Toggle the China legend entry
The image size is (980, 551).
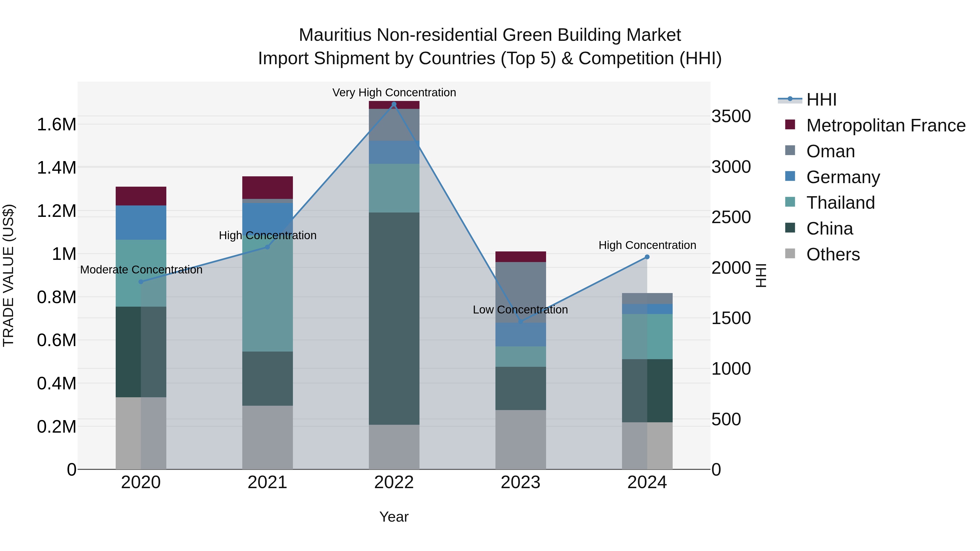click(819, 229)
